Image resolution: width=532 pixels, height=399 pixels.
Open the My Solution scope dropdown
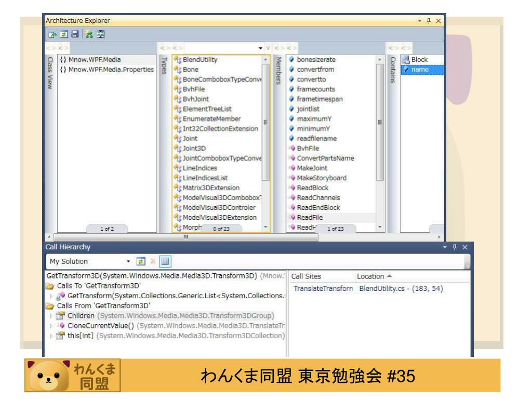(128, 261)
